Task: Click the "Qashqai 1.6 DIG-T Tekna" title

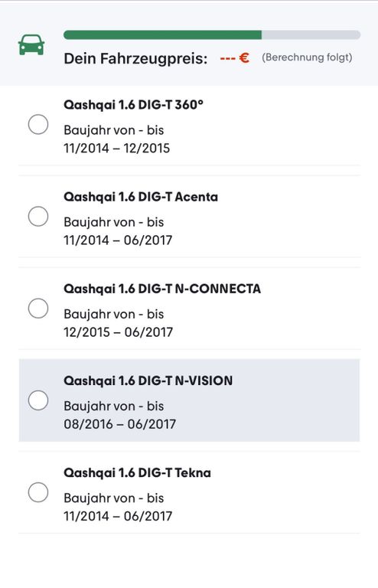Action: 137,472
